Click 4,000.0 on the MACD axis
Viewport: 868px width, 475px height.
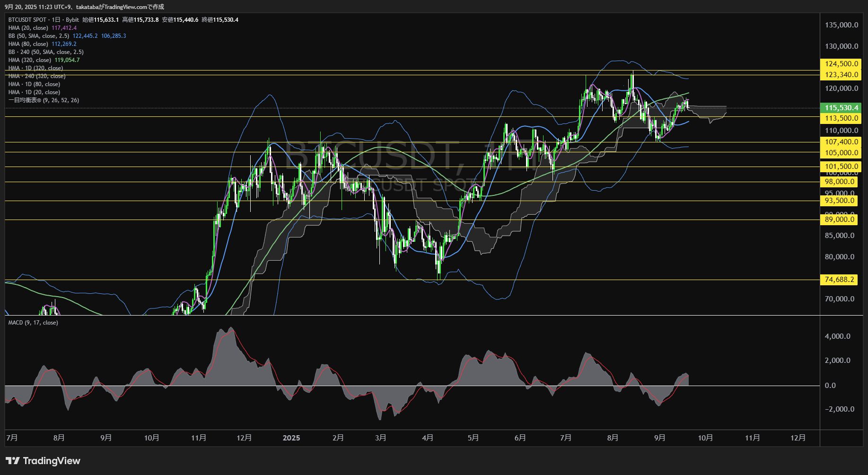838,336
